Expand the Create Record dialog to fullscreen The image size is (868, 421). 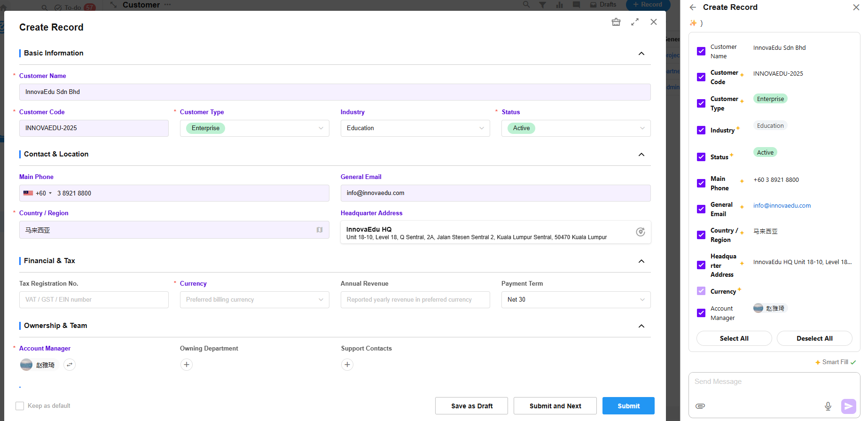coord(635,22)
